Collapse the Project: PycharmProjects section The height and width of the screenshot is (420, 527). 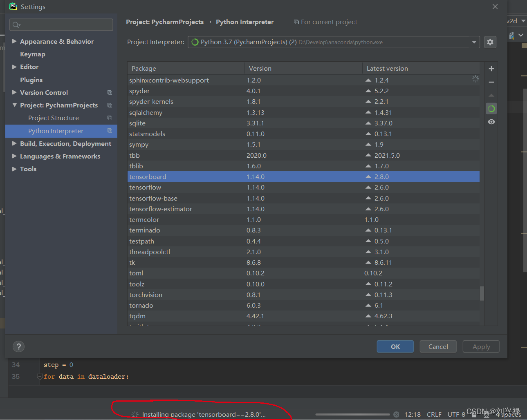(x=14, y=105)
